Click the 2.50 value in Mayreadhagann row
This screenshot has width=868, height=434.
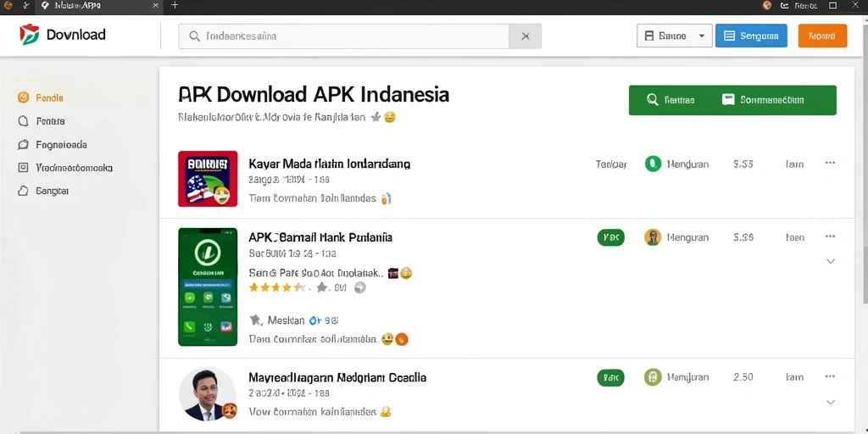tap(743, 377)
